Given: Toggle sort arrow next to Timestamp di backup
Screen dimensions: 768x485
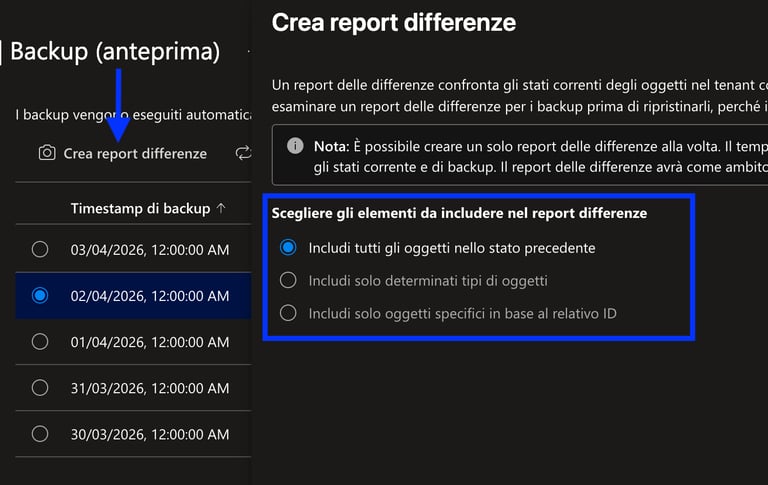Looking at the screenshot, I should pos(221,208).
